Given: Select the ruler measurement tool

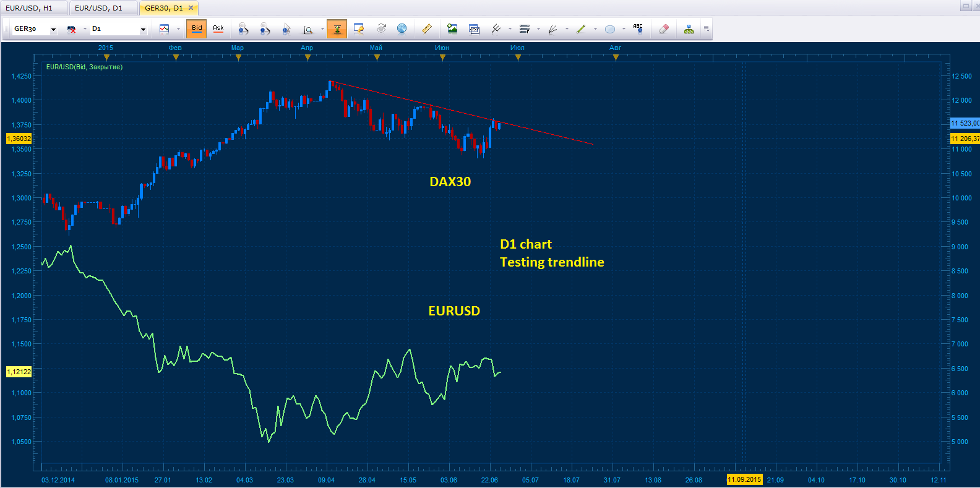Looking at the screenshot, I should coord(426,28).
